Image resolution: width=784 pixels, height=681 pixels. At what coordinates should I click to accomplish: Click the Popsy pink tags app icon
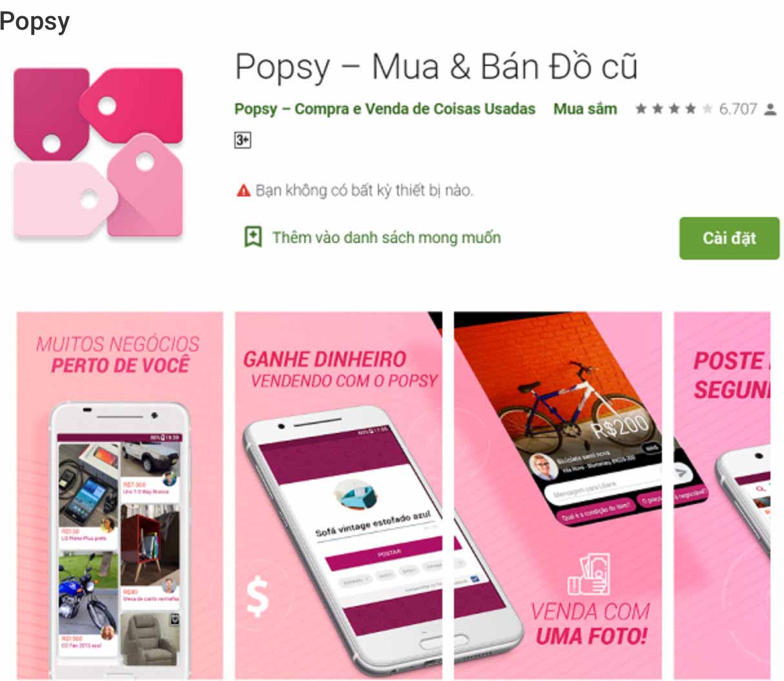point(98,151)
